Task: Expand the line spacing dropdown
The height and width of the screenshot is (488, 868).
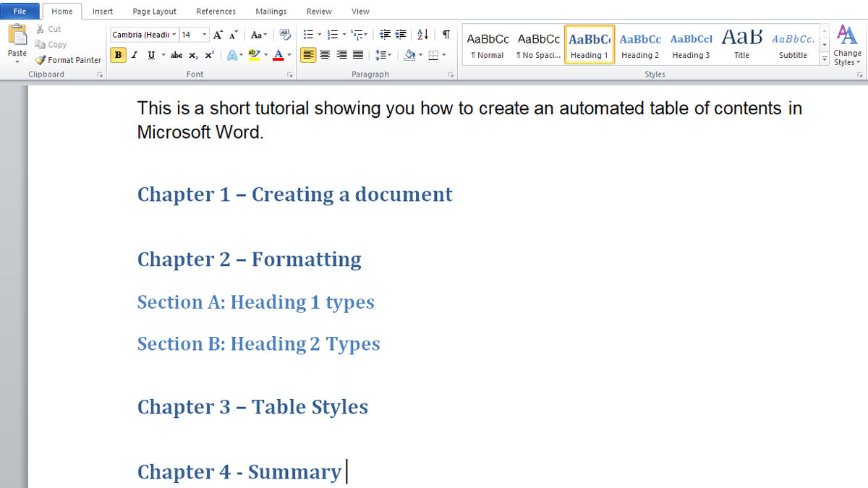Action: click(390, 55)
